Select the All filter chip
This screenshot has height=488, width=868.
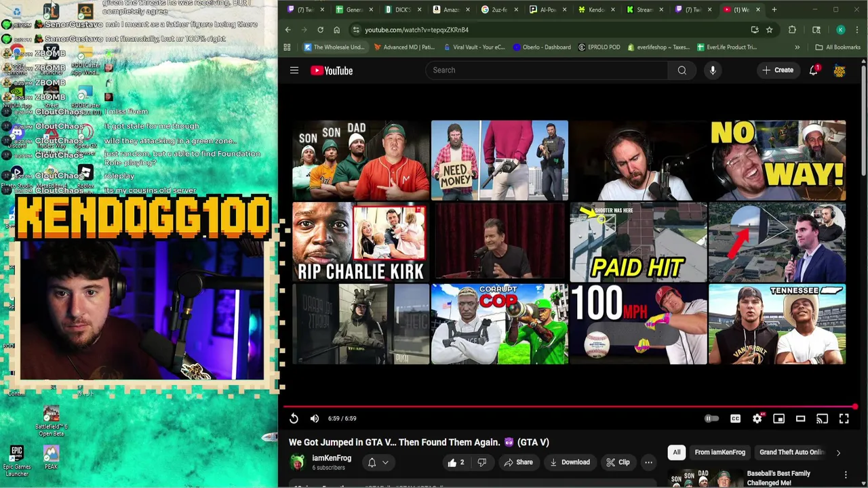pos(676,452)
